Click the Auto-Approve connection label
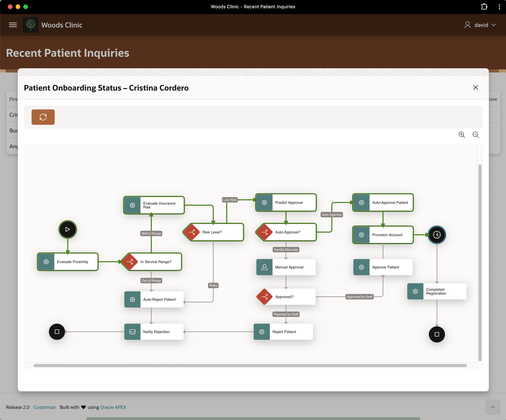Viewport: 506px width, 420px height. pos(332,214)
